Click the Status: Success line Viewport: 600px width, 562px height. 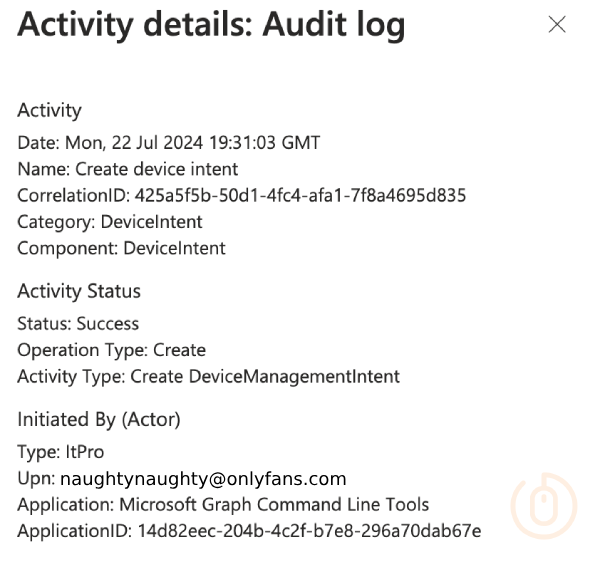[78, 324]
